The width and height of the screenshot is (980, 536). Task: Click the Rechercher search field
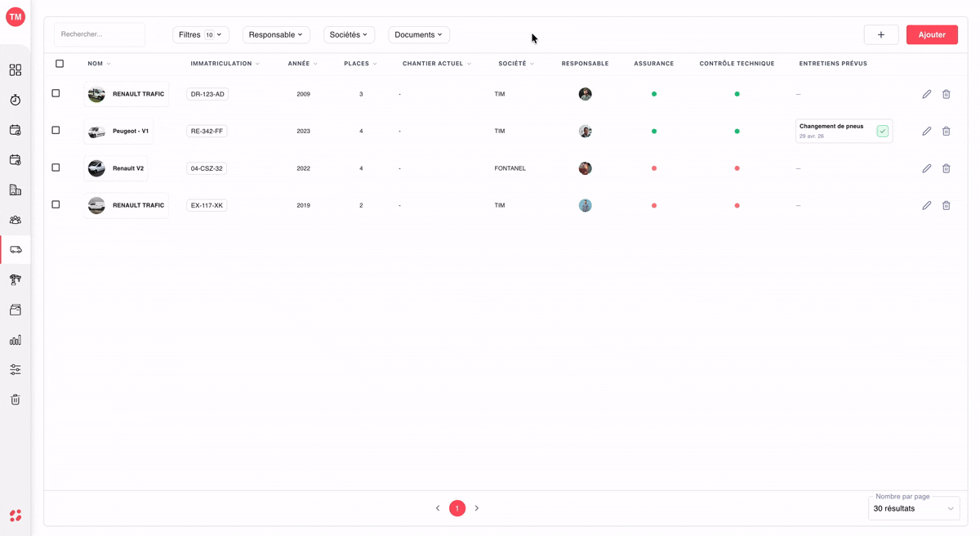pos(100,34)
